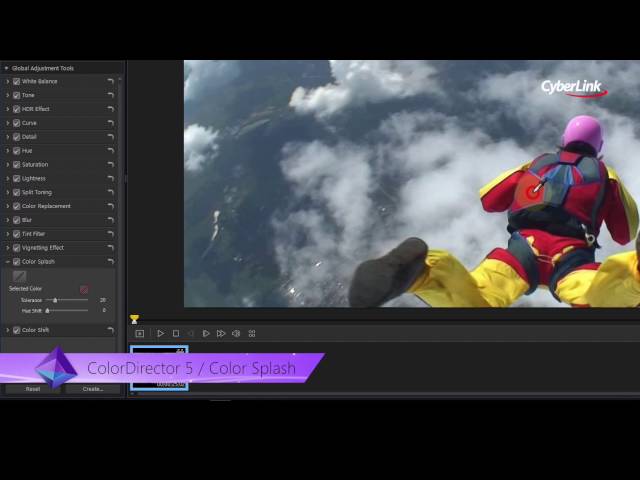The image size is (640, 480).
Task: Click the Reset button at panel bottom
Action: tap(33, 389)
